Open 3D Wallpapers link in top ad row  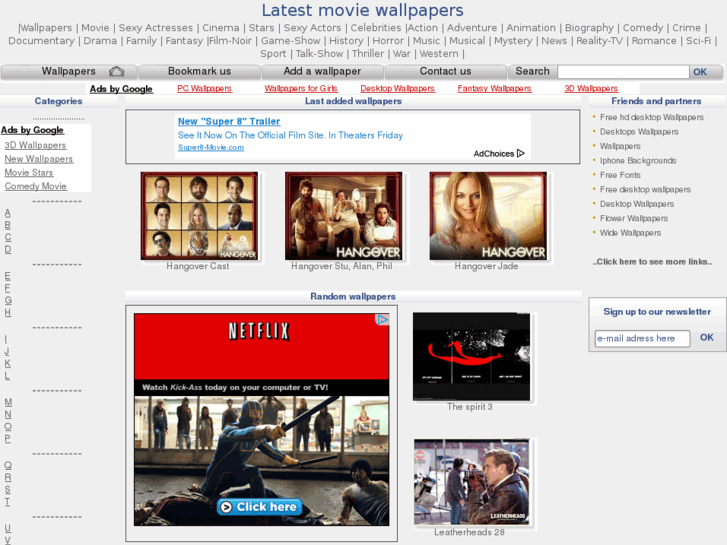pyautogui.click(x=591, y=88)
